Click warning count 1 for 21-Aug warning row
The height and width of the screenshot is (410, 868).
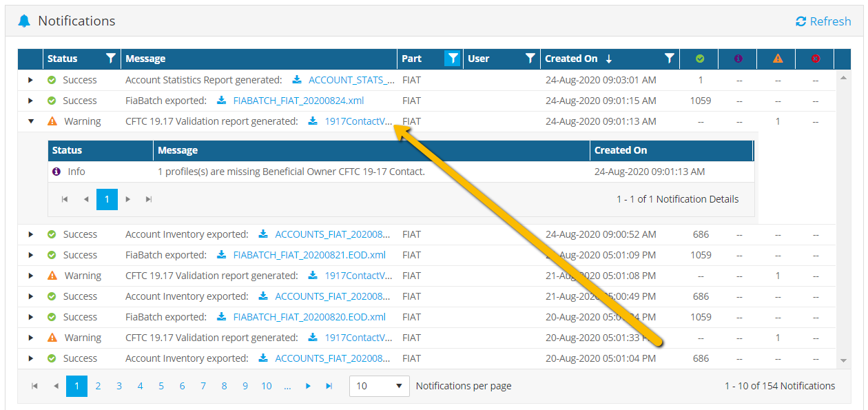[778, 276]
